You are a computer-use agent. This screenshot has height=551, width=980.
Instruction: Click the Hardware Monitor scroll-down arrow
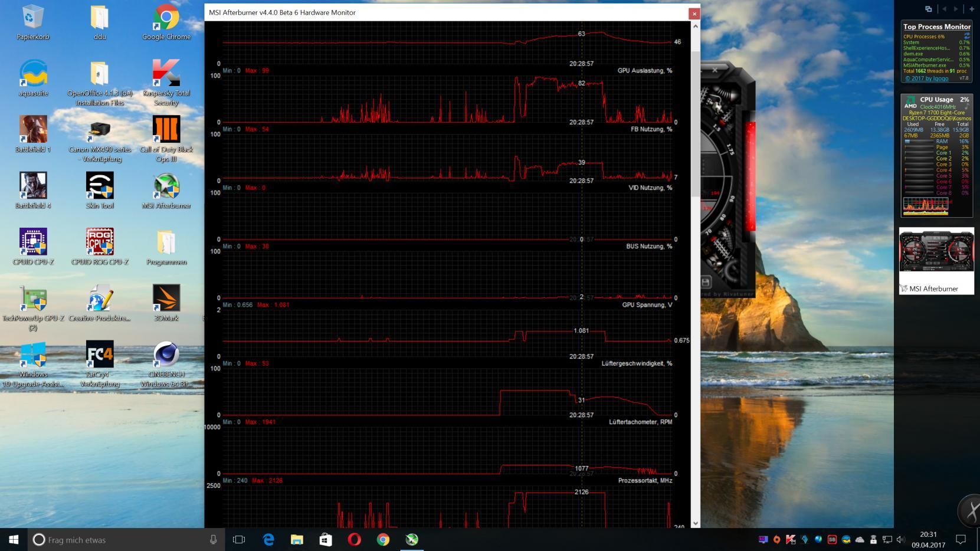tap(696, 523)
